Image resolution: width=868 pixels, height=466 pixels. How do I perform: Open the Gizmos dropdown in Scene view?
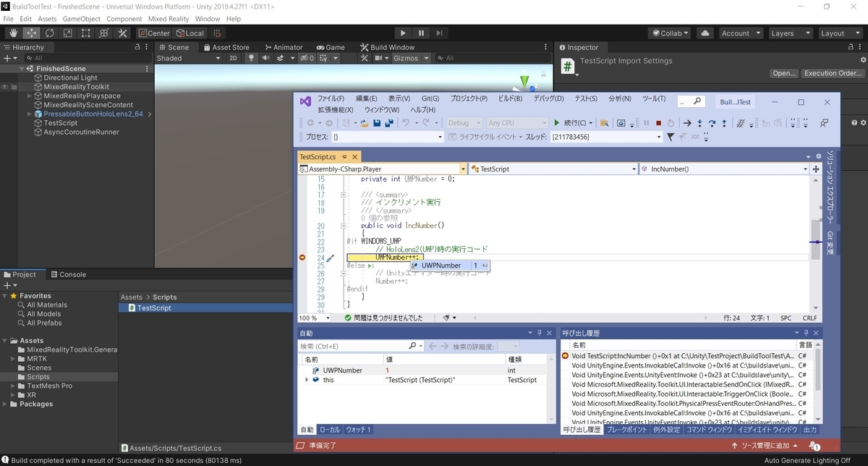click(x=410, y=58)
